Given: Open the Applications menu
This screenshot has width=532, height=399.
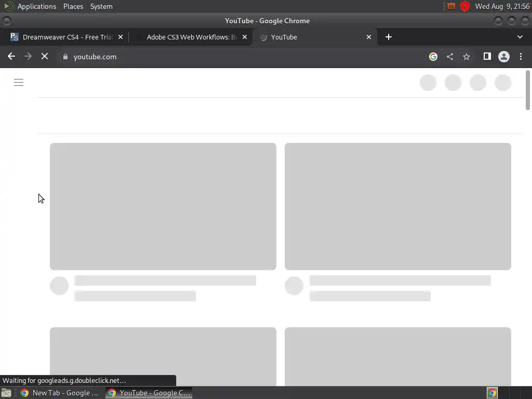Looking at the screenshot, I should [37, 6].
